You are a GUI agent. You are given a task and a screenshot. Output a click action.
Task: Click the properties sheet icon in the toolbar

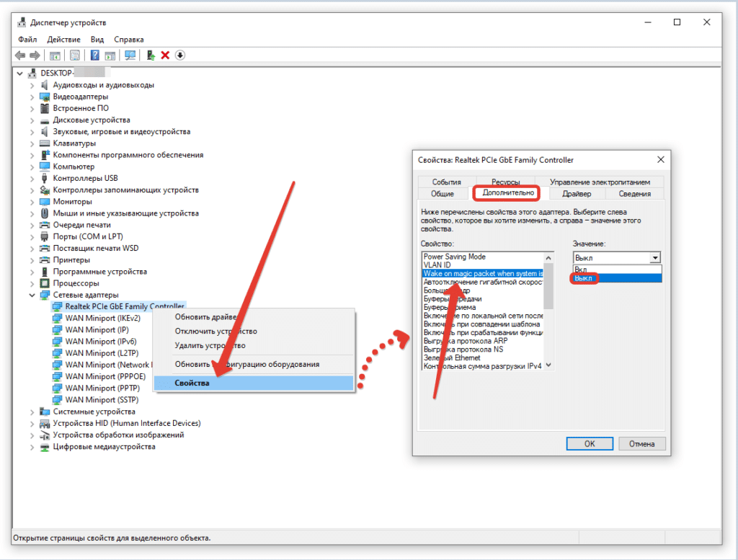[x=74, y=55]
